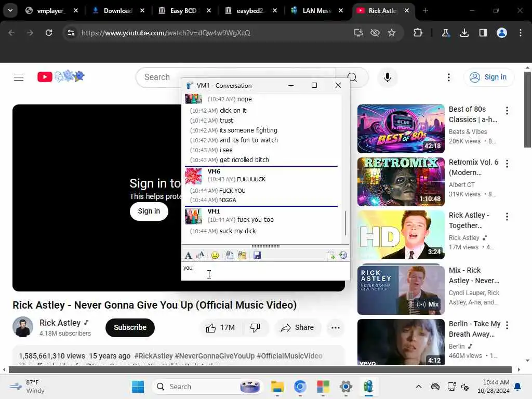
Task: Like the video with thumbs up
Action: [220, 328]
